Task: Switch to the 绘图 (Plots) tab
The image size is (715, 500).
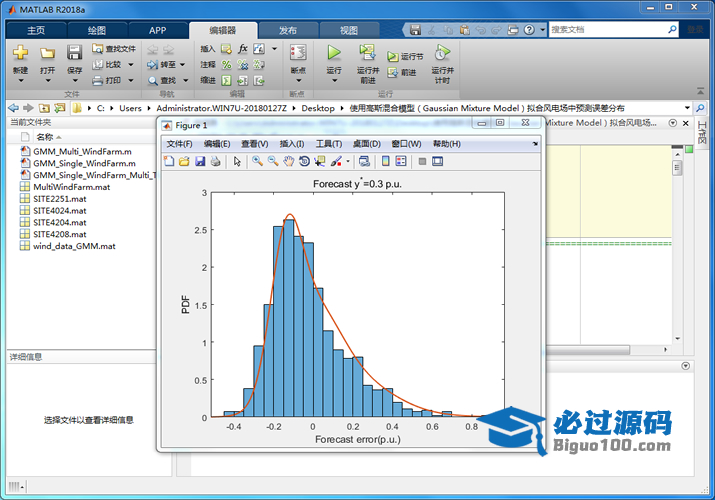Action: click(x=96, y=30)
